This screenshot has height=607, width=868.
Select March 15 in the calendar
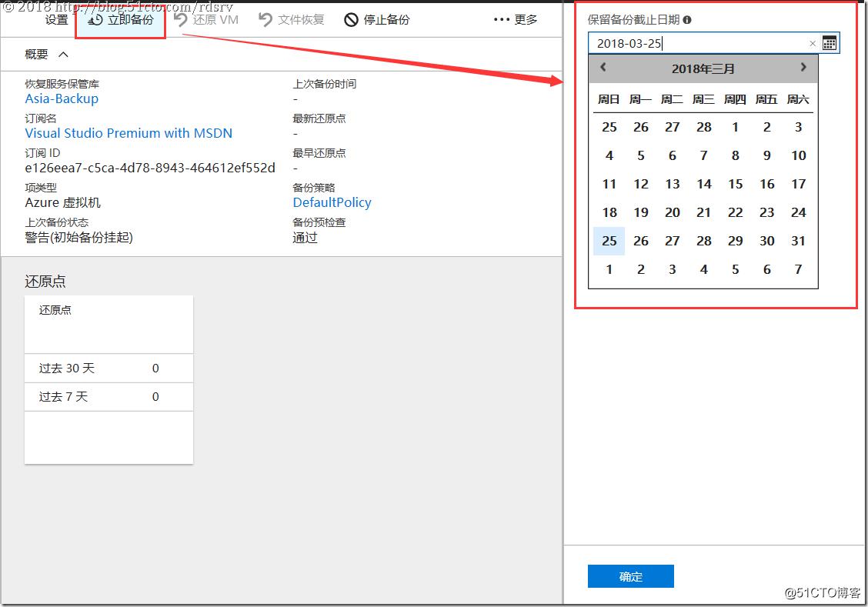coord(735,184)
